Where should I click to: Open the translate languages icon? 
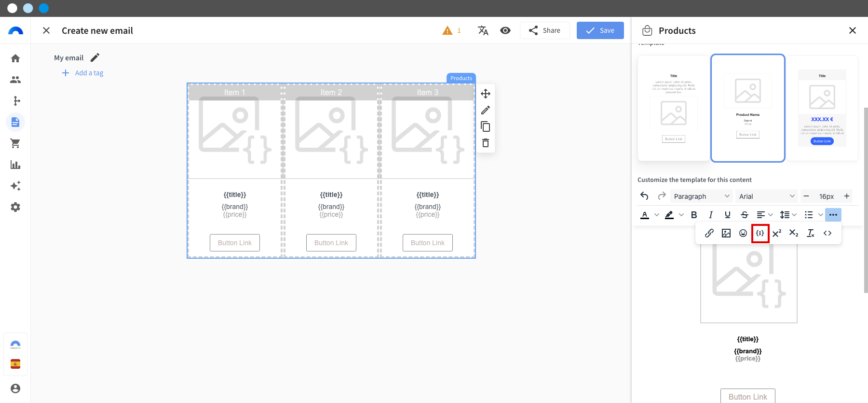[x=483, y=30]
